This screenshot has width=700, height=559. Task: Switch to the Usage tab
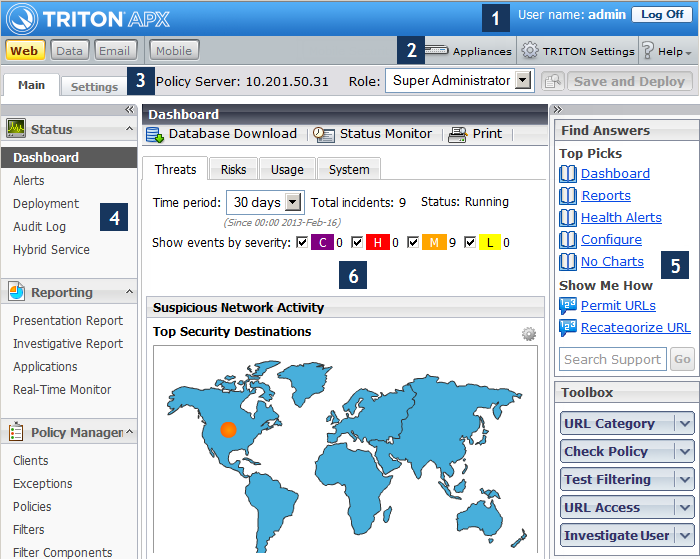pyautogui.click(x=288, y=169)
